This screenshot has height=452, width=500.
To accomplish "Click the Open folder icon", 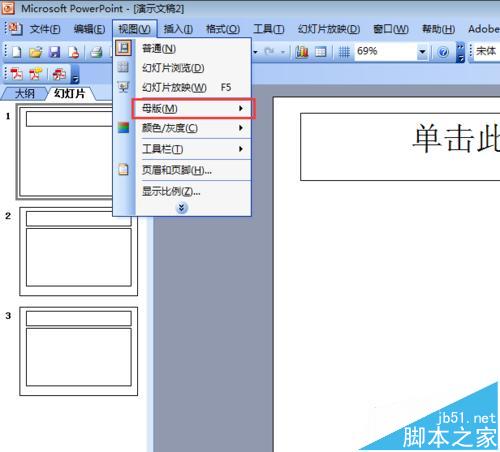I will click(x=36, y=52).
